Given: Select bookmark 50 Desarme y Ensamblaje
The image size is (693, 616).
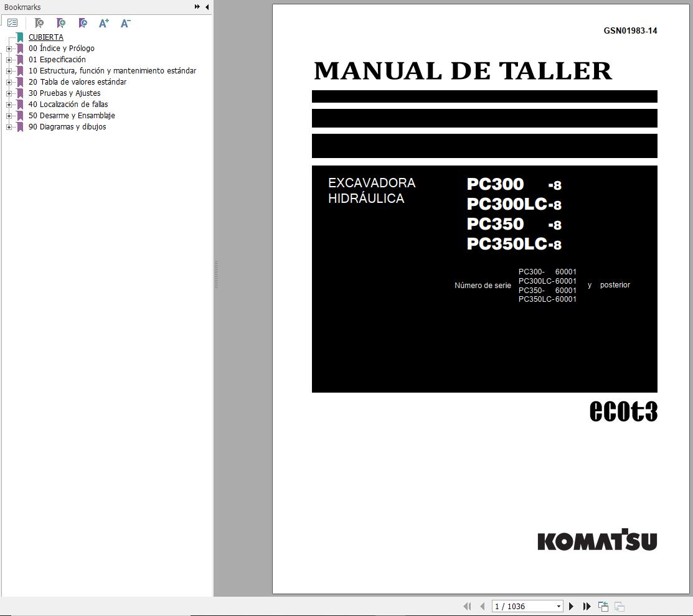Looking at the screenshot, I should [72, 116].
